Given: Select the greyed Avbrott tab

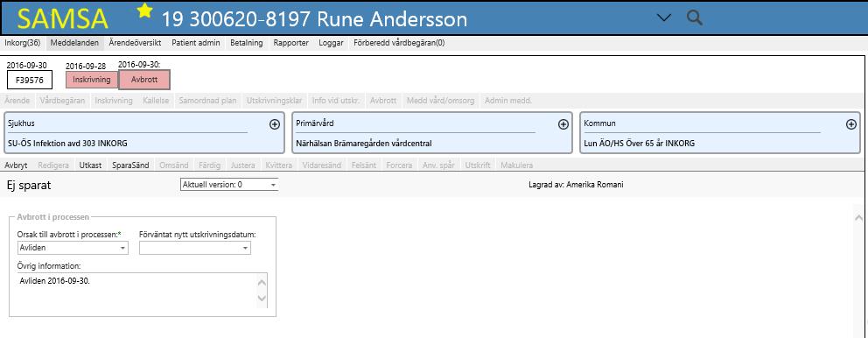Looking at the screenshot, I should point(383,101).
